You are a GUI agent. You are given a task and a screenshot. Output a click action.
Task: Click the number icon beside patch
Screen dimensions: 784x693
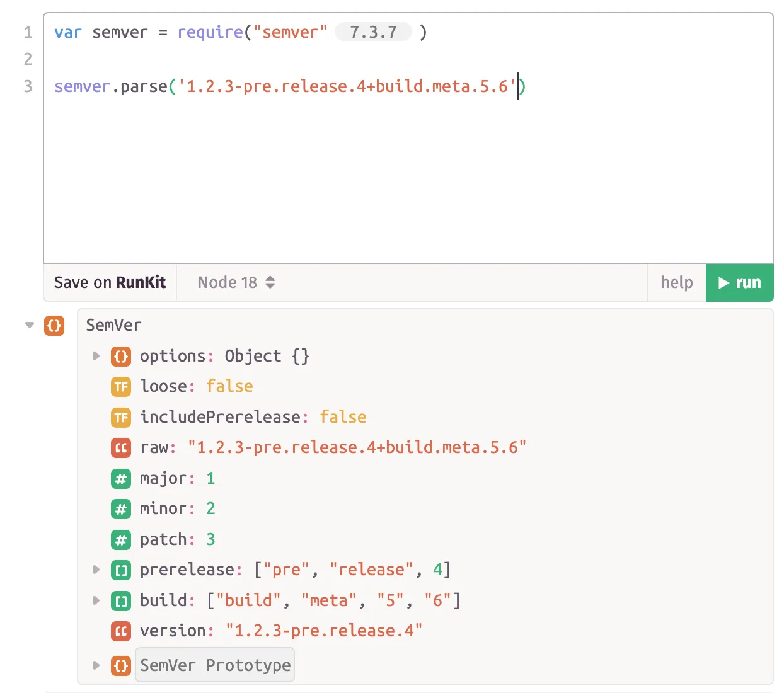click(120, 539)
